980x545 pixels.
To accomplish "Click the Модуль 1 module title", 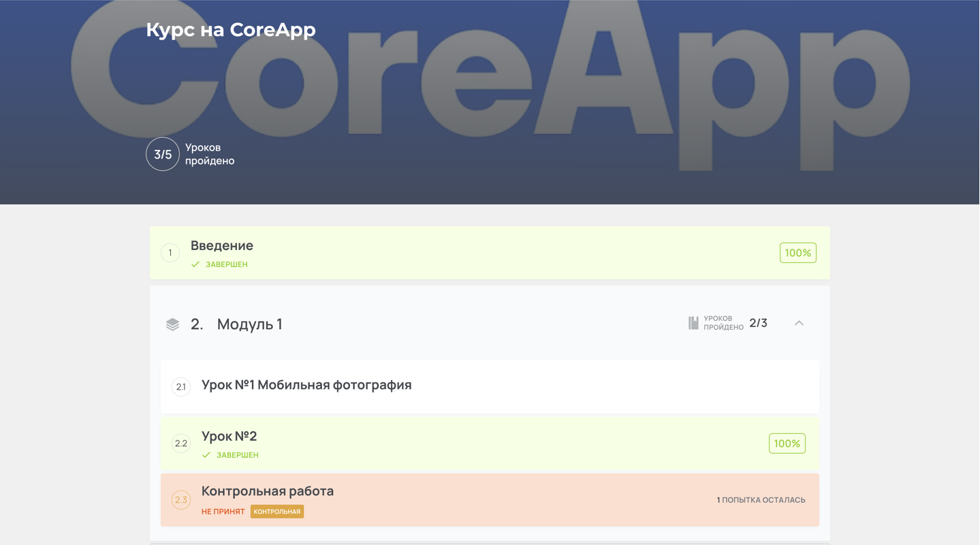I will [249, 324].
